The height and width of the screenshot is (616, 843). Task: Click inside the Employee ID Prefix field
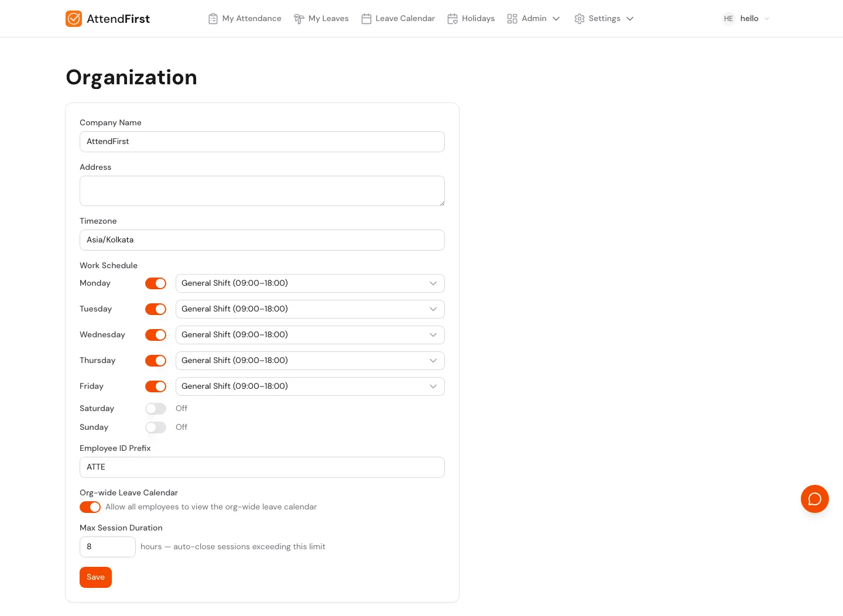click(x=262, y=467)
